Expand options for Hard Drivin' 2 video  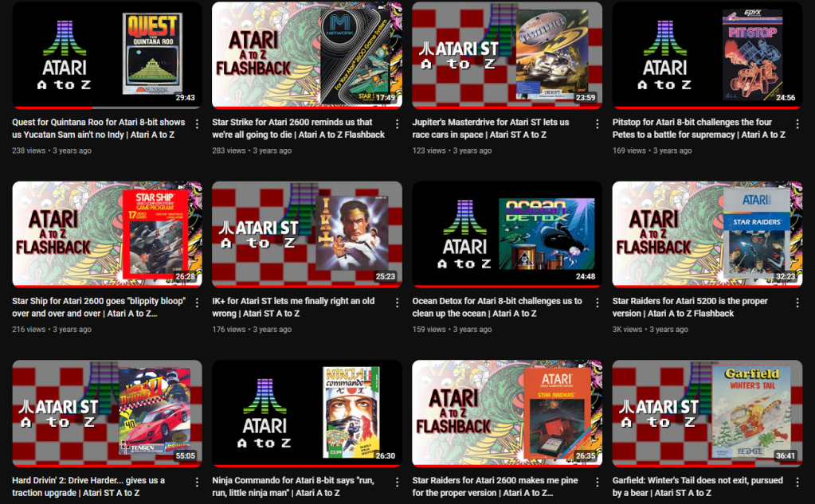tap(197, 483)
